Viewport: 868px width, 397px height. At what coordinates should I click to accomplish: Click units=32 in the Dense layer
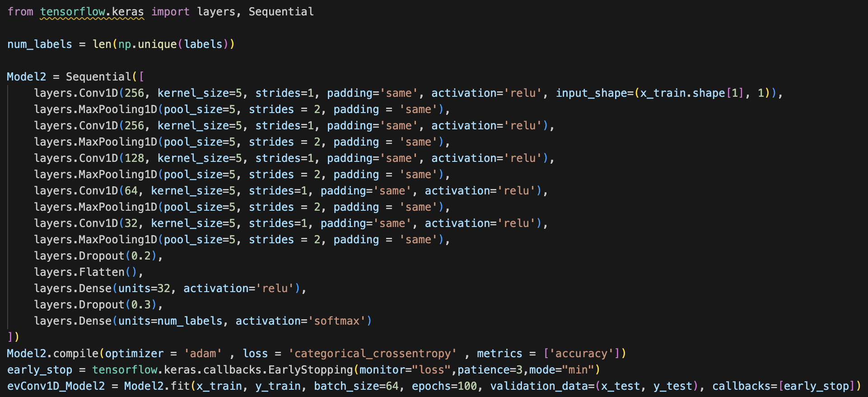(144, 288)
